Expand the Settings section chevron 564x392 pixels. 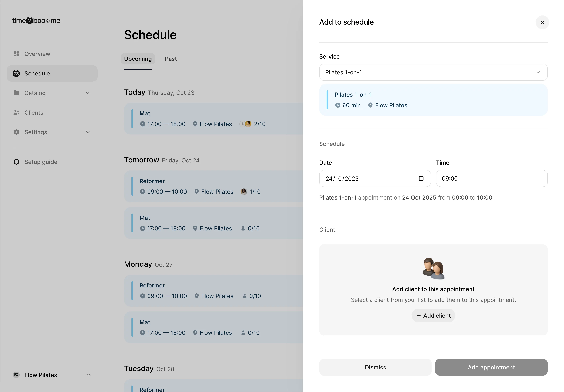(88, 132)
